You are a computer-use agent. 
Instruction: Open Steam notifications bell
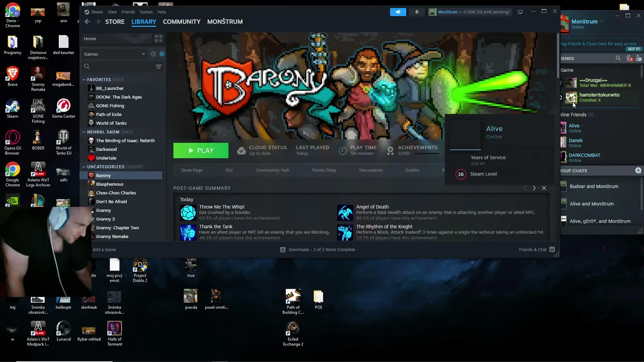pos(417,12)
